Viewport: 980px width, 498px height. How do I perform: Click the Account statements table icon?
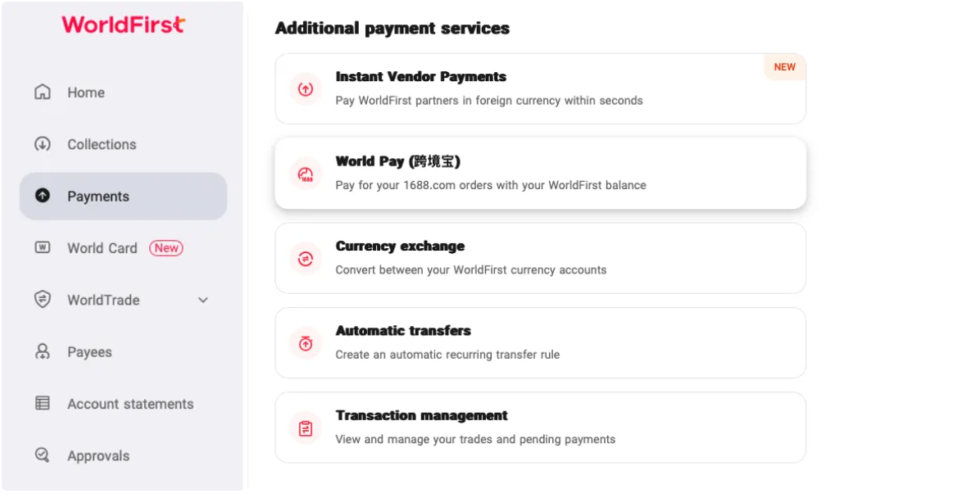[x=43, y=403]
